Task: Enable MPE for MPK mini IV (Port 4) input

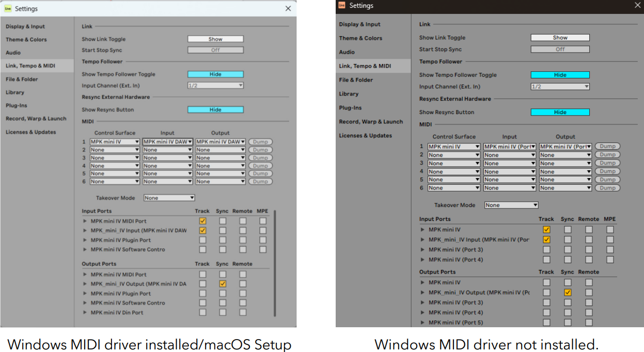Action: pyautogui.click(x=610, y=260)
